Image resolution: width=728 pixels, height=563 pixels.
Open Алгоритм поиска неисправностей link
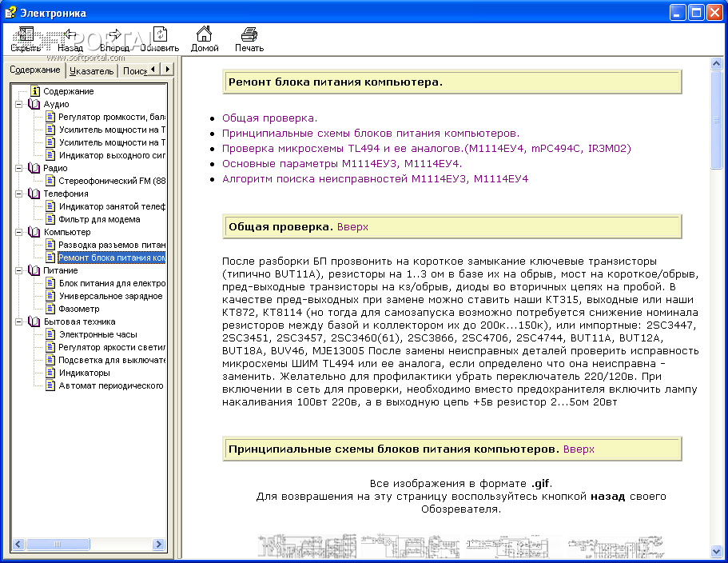pyautogui.click(x=375, y=179)
